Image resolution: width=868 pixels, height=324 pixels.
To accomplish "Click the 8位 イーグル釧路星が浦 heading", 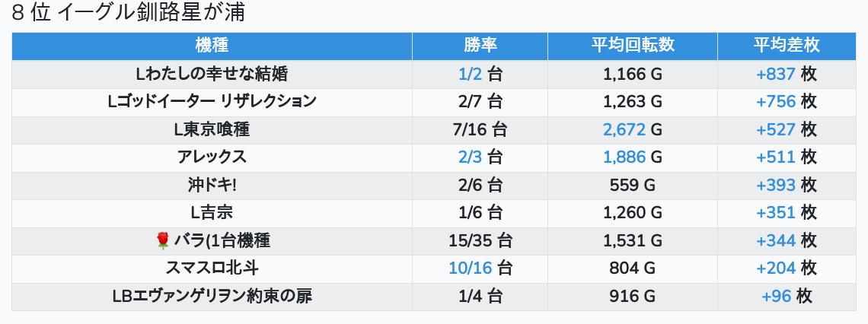I will coord(128,13).
